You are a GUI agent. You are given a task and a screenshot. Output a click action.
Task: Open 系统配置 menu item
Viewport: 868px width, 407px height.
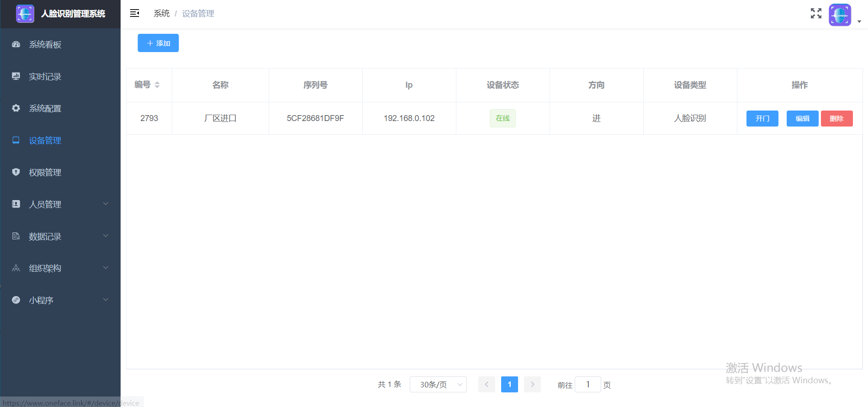(x=60, y=108)
